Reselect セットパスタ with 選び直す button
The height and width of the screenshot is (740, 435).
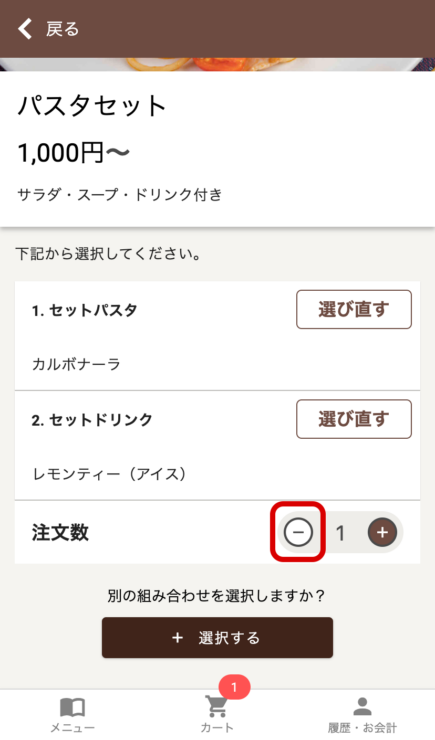[354, 310]
